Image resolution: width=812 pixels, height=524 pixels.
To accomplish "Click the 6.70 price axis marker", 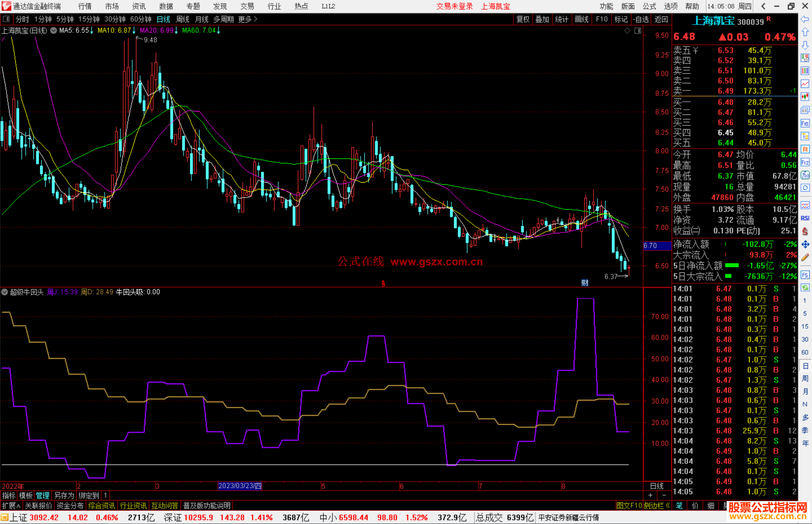I will point(657,246).
